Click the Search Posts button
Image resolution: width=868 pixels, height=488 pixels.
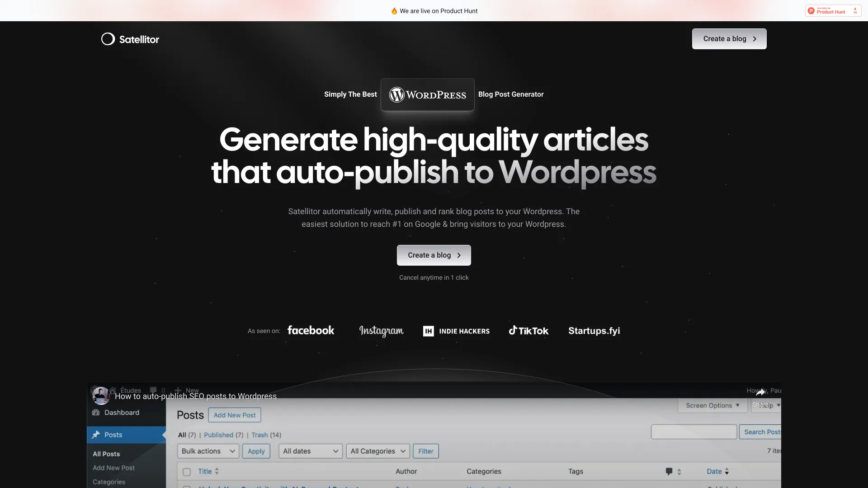[x=762, y=432]
